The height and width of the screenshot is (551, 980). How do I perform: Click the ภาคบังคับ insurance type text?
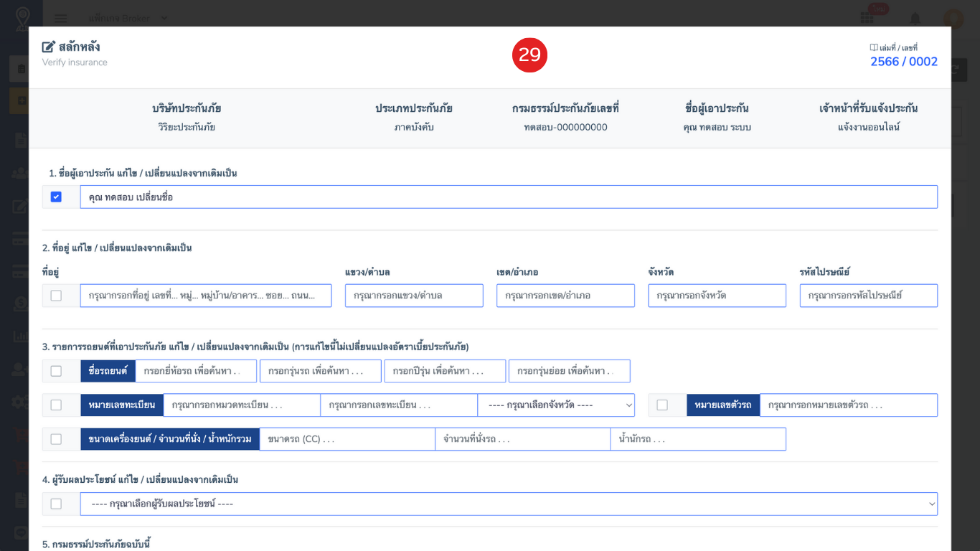[414, 127]
